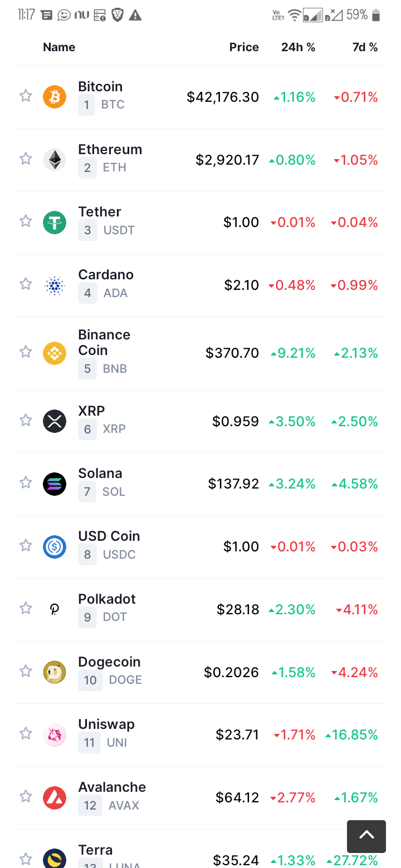This screenshot has width=401, height=868.
Task: Open the Ethereum coin page link
Action: [110, 149]
